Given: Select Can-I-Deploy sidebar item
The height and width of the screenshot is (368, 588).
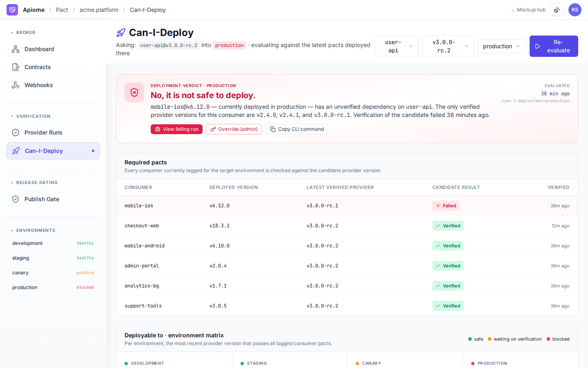Looking at the screenshot, I should pos(53,151).
